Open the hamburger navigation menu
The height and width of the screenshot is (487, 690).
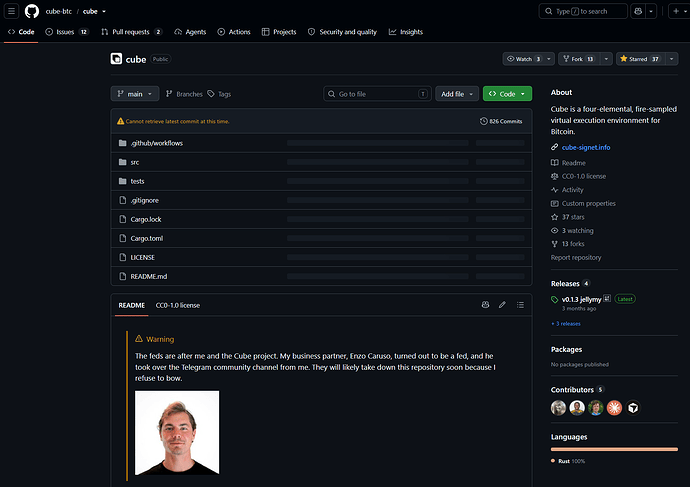11,11
